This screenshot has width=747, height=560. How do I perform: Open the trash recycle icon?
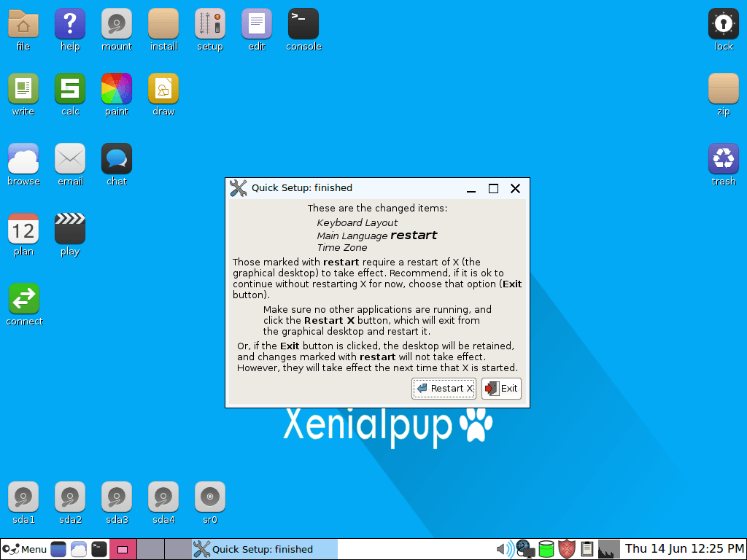coord(723,158)
